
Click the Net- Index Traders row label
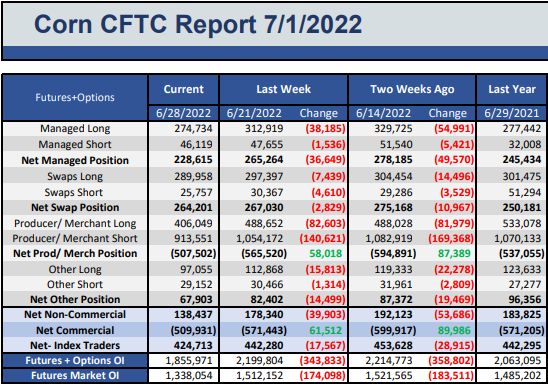pyautogui.click(x=75, y=346)
